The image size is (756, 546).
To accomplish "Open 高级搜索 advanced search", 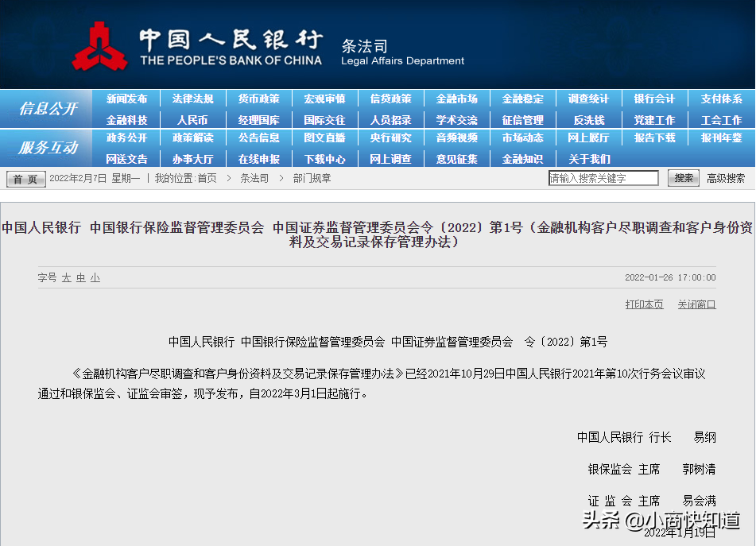I will click(726, 178).
